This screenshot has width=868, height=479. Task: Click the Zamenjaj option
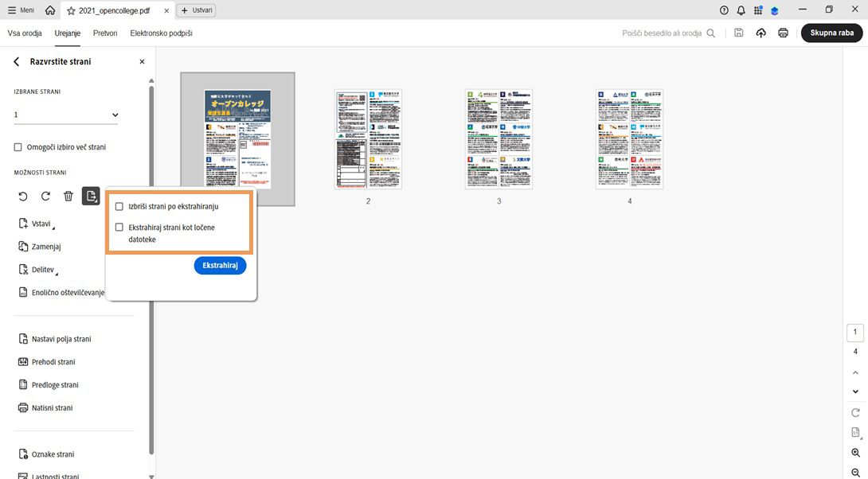[x=40, y=247]
